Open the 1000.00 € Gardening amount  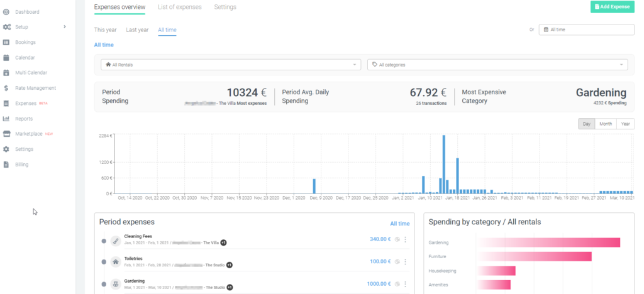[x=379, y=284]
